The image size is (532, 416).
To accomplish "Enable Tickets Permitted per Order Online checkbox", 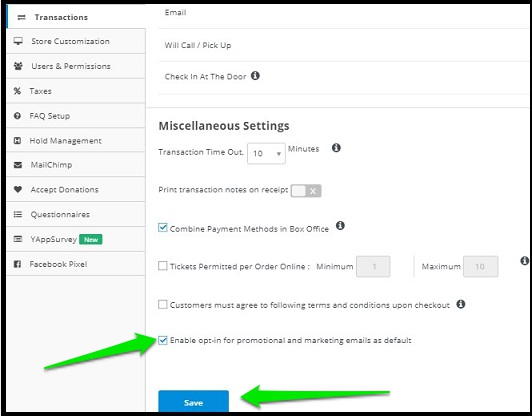I will tap(163, 266).
